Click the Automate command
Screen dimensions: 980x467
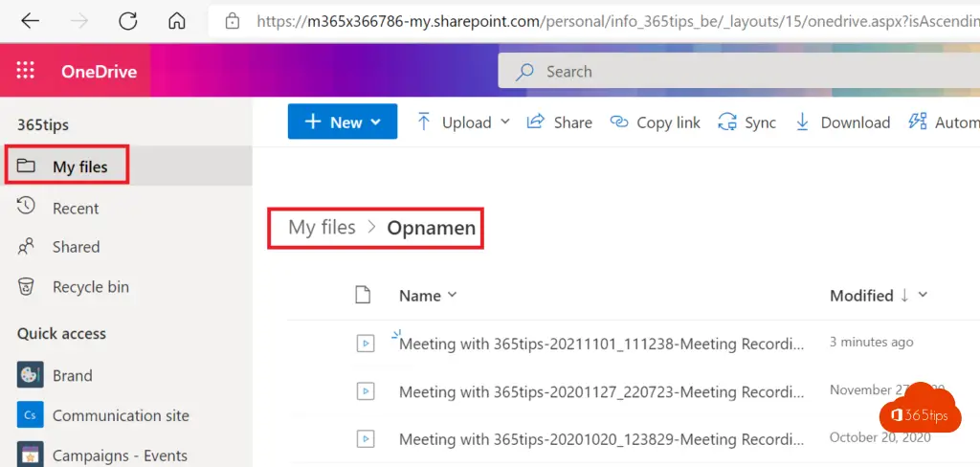tap(944, 122)
